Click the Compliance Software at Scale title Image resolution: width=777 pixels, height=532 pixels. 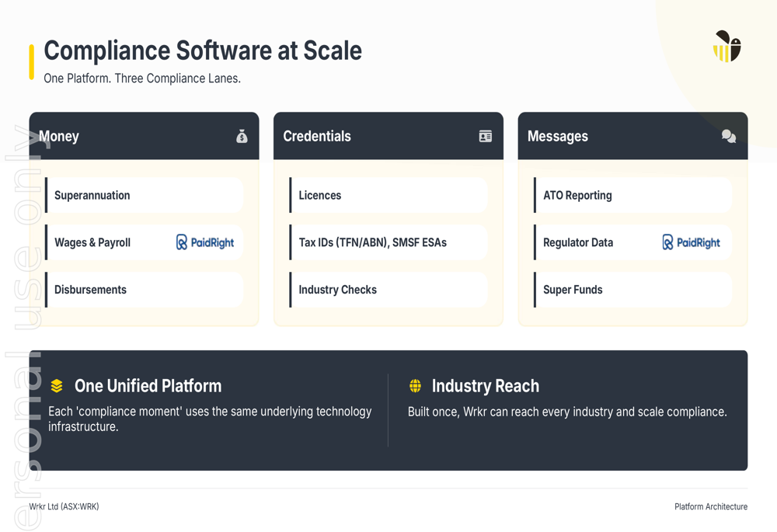tap(203, 50)
